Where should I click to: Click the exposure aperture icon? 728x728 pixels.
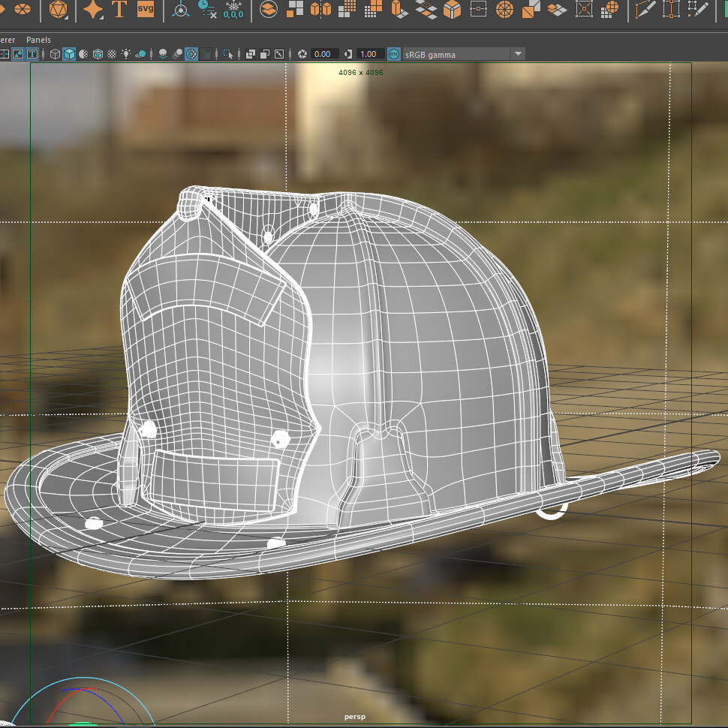pos(302,53)
